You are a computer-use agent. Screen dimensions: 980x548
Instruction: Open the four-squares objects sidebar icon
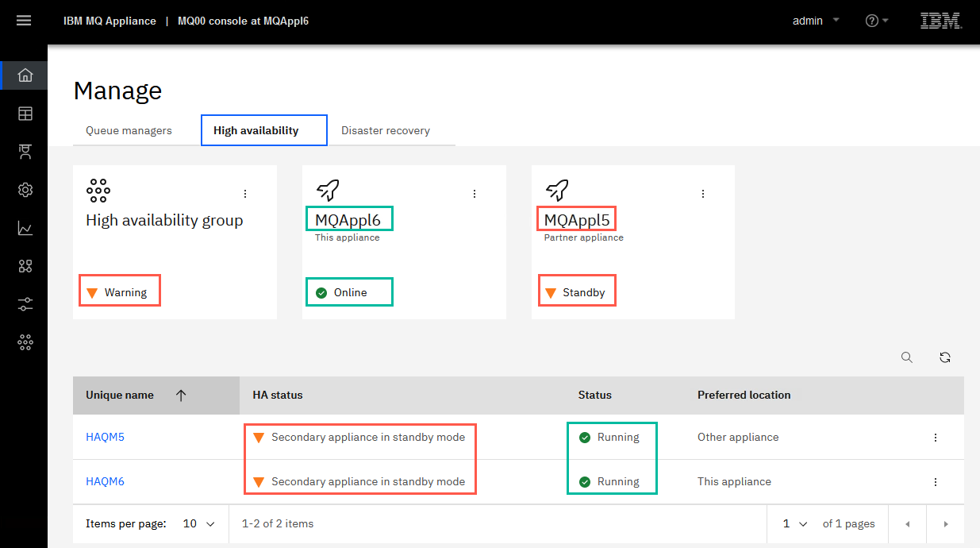[25, 266]
